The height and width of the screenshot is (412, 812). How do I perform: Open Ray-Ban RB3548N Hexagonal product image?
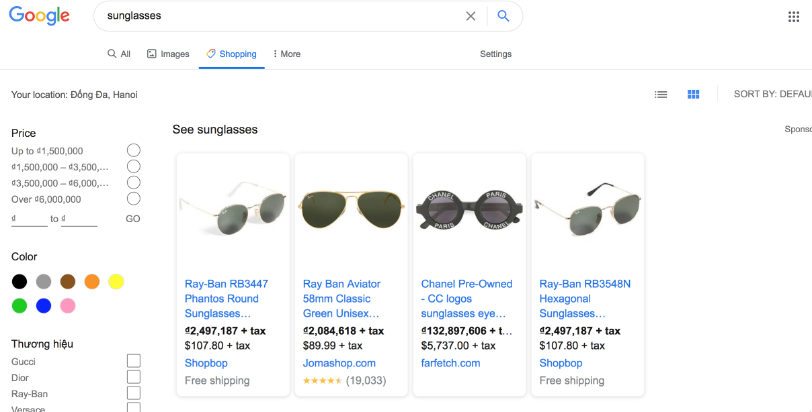(588, 210)
